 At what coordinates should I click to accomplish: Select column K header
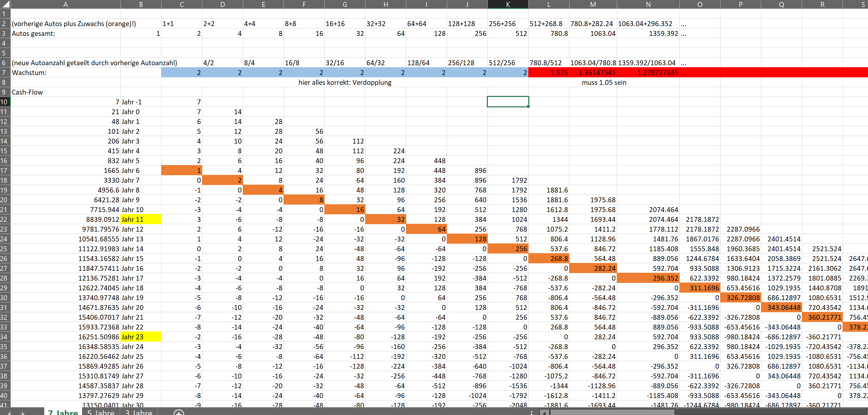507,4
